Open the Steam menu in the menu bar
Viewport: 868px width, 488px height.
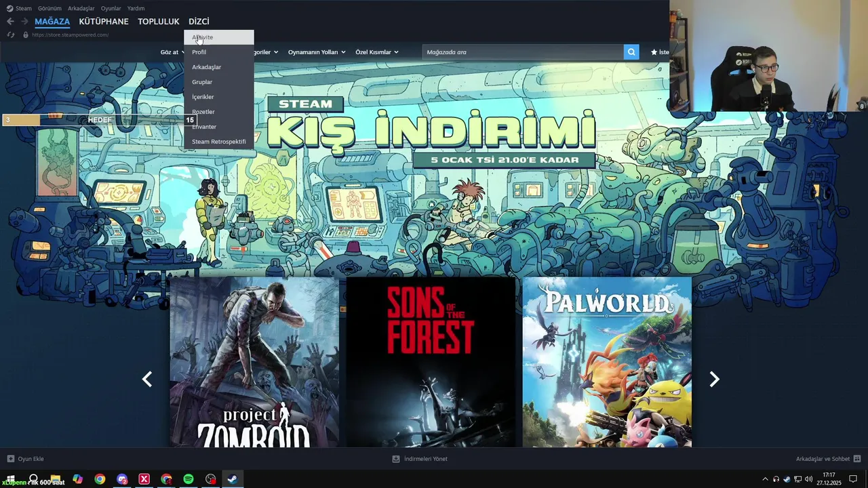pyautogui.click(x=24, y=8)
